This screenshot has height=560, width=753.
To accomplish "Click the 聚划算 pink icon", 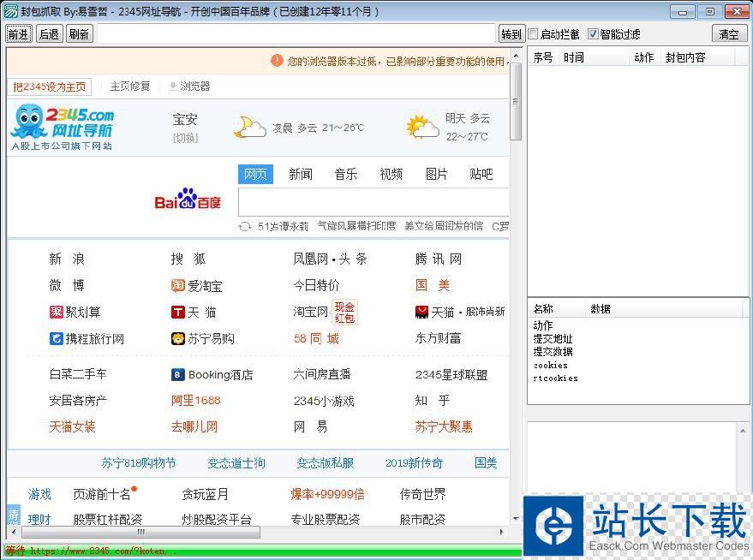I will click(x=57, y=313).
